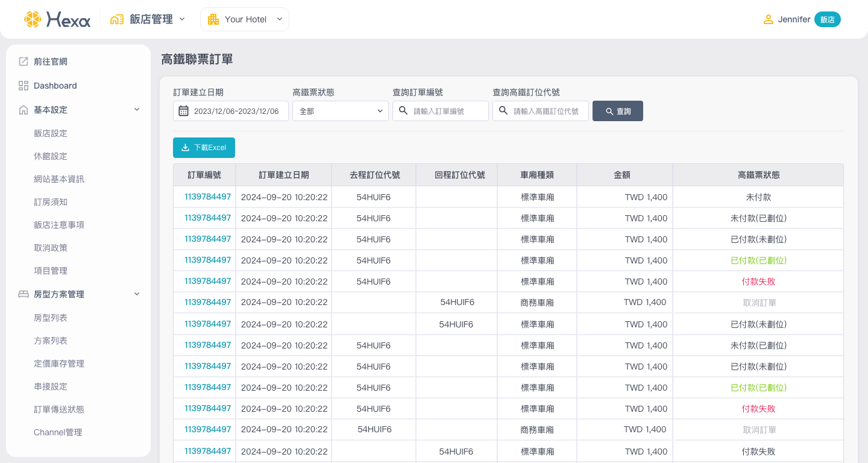Screen dimensions: 868x463
Task: Collapse the 基本設定 section chevron
Action: click(x=137, y=110)
